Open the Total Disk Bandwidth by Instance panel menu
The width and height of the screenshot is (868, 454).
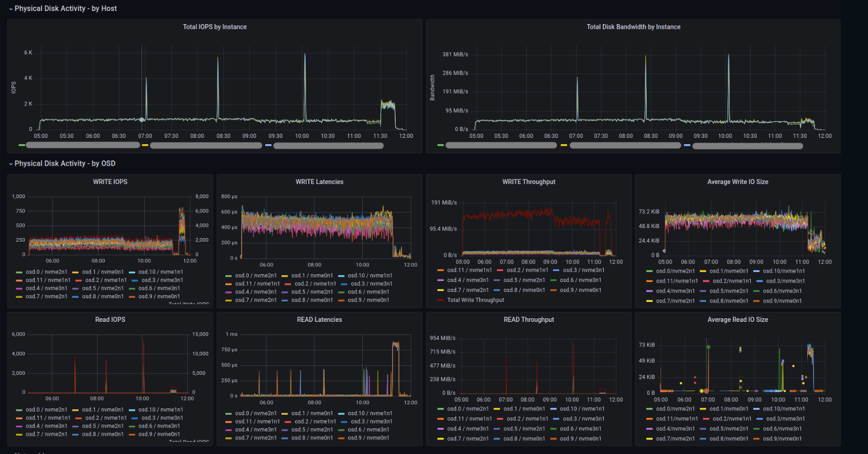coord(633,27)
